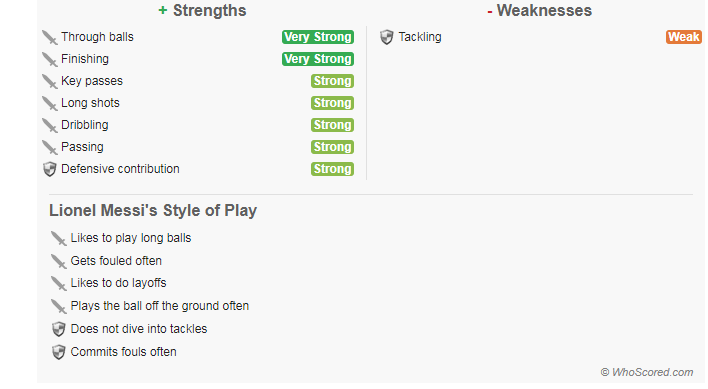Select the Passing strength label

pyautogui.click(x=82, y=147)
